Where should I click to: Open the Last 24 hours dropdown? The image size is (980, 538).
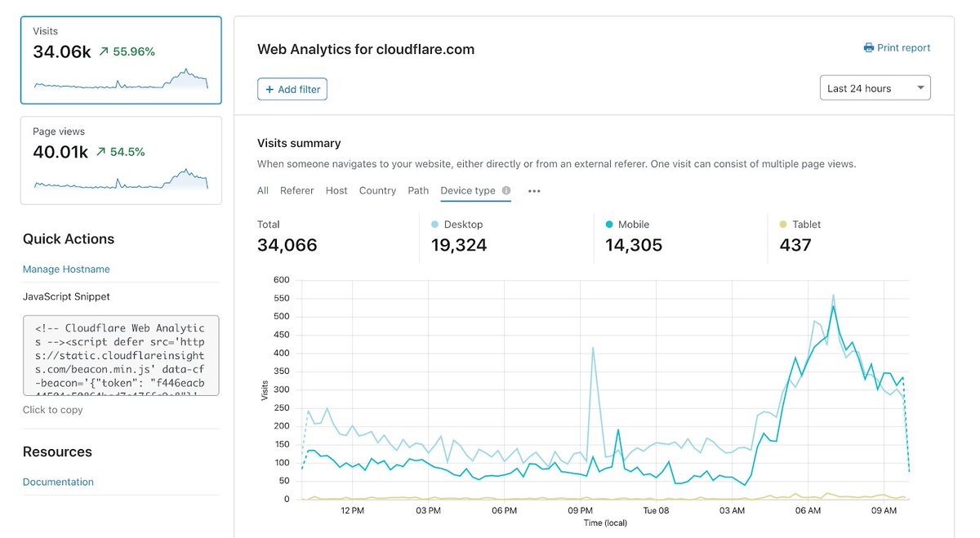pyautogui.click(x=875, y=87)
